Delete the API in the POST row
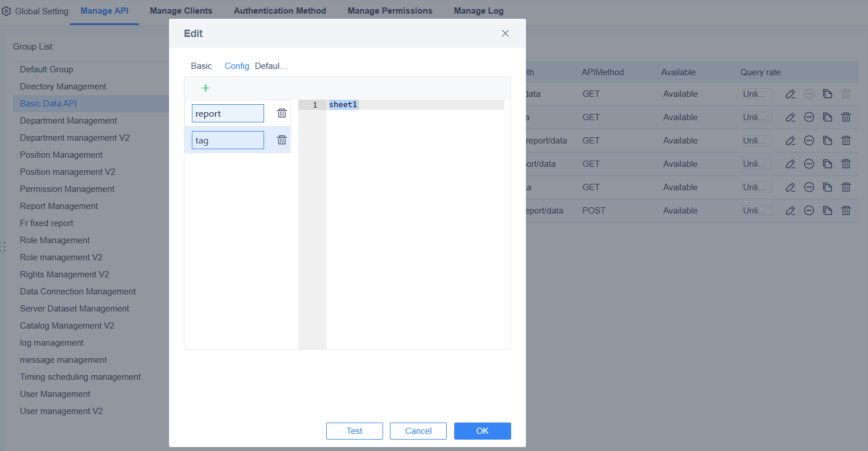 [846, 211]
